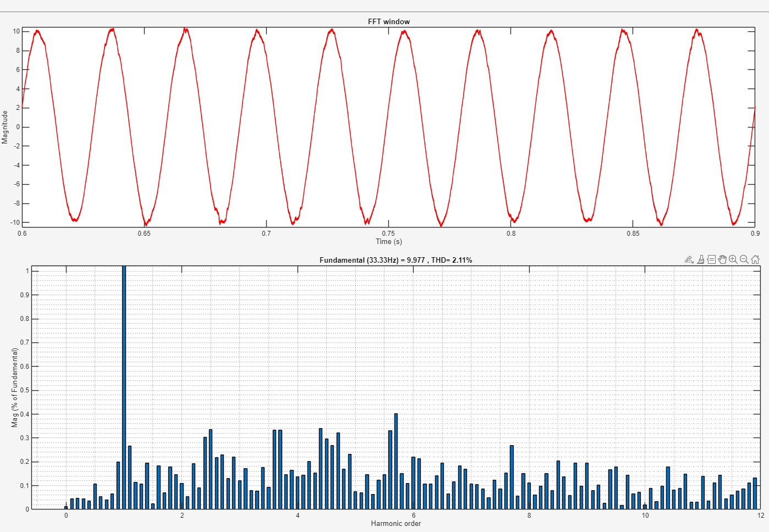The image size is (769, 532).
Task: Select the Zoom In tool
Action: tap(733, 259)
